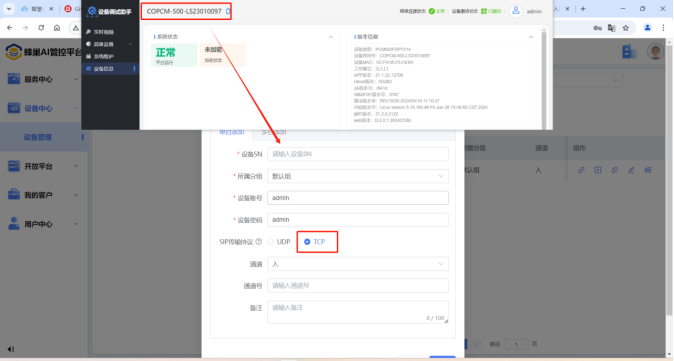Collapse the 版本信息 panel chevron
674x361 pixels.
531,37
